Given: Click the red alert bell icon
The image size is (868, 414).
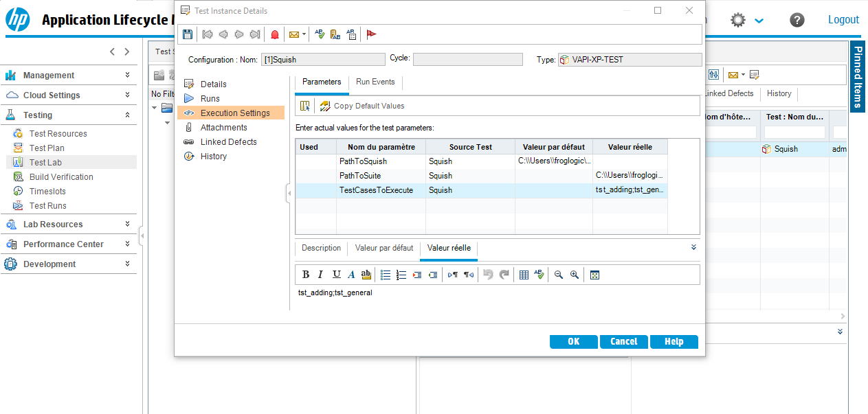Looking at the screenshot, I should pyautogui.click(x=275, y=34).
